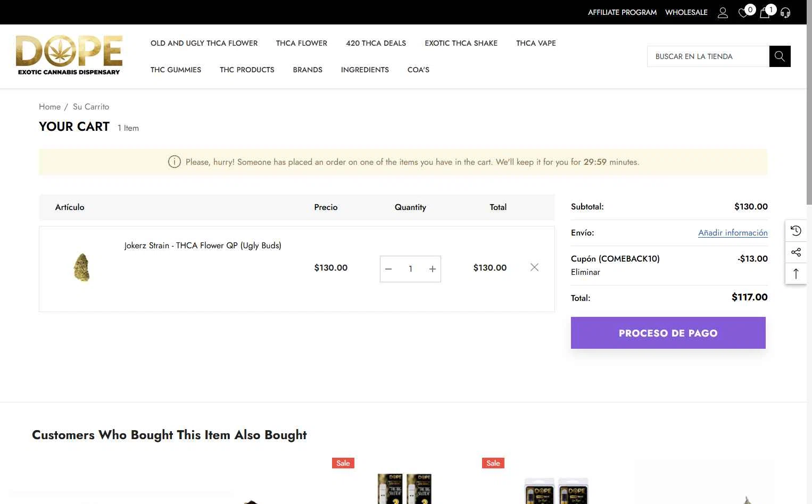Go to Home breadcrumb

point(49,107)
